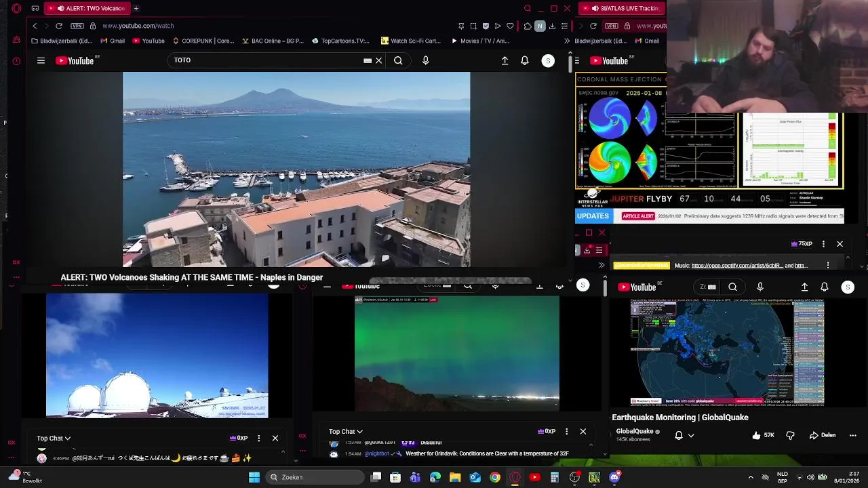This screenshot has width=868, height=488.
Task: Open the Movies / TV / Anime bookmark
Action: point(480,41)
